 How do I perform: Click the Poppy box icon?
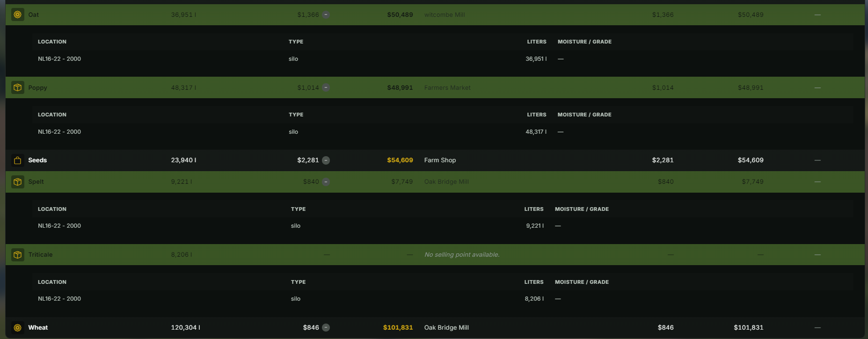pyautogui.click(x=18, y=87)
